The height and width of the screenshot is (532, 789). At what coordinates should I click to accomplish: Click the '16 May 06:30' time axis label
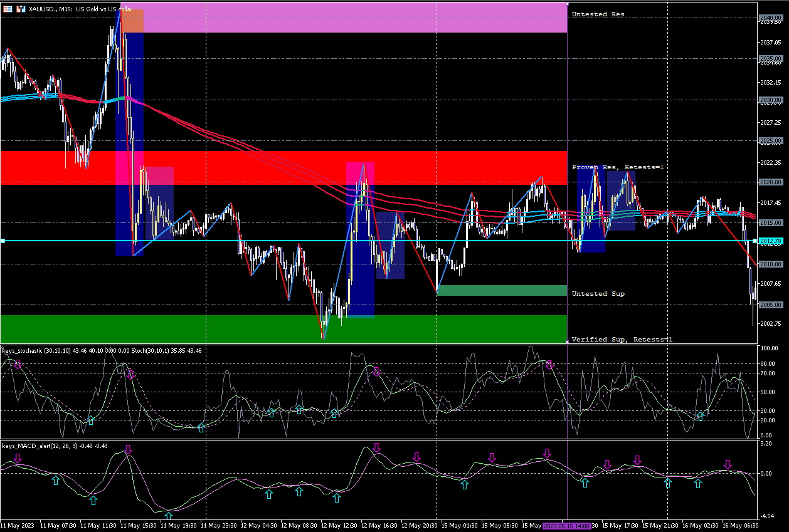click(739, 526)
